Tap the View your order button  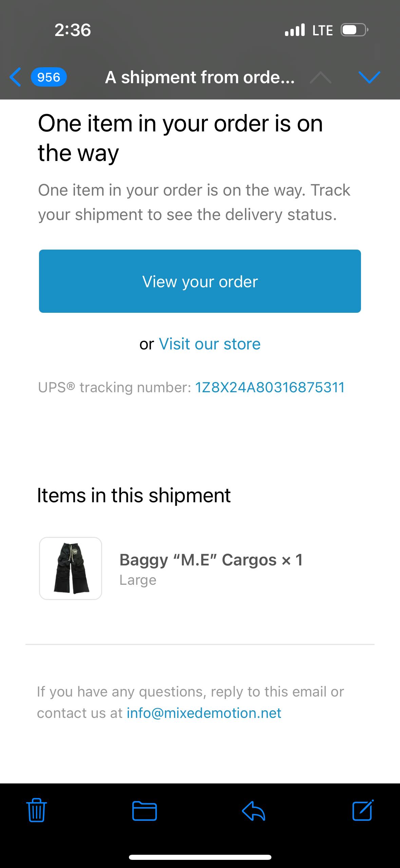click(200, 281)
